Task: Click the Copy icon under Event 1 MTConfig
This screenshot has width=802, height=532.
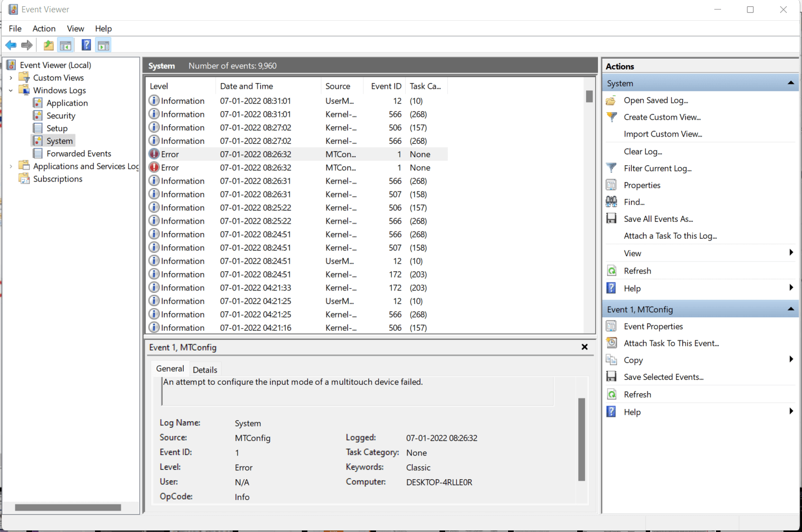Action: (612, 360)
